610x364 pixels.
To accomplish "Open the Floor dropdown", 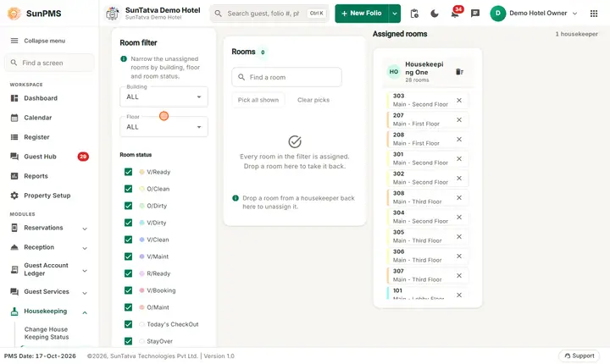I will pyautogui.click(x=164, y=127).
